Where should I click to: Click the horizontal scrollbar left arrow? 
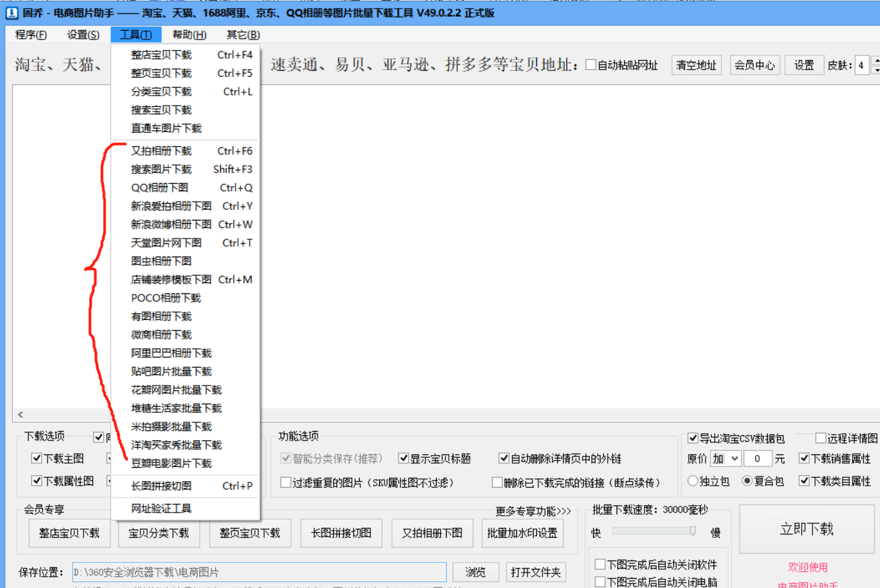[20, 415]
